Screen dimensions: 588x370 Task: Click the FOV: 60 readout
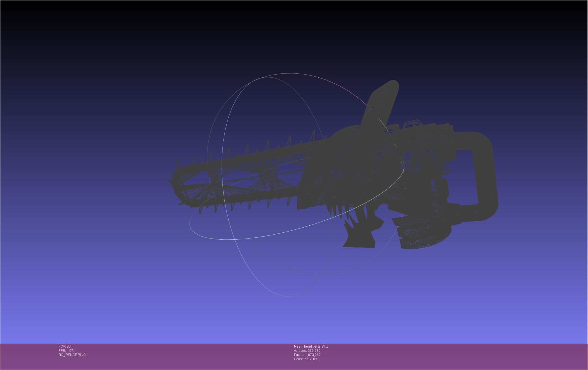(x=65, y=346)
